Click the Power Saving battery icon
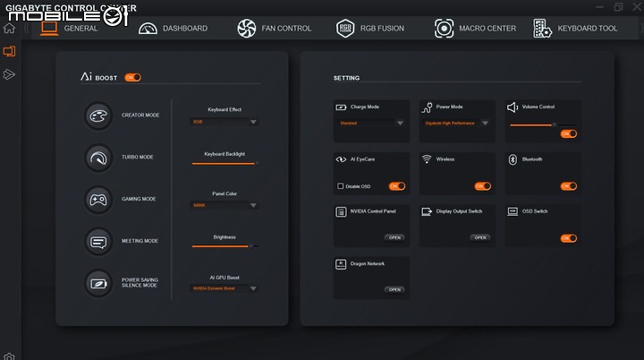644x360 pixels. pyautogui.click(x=98, y=283)
